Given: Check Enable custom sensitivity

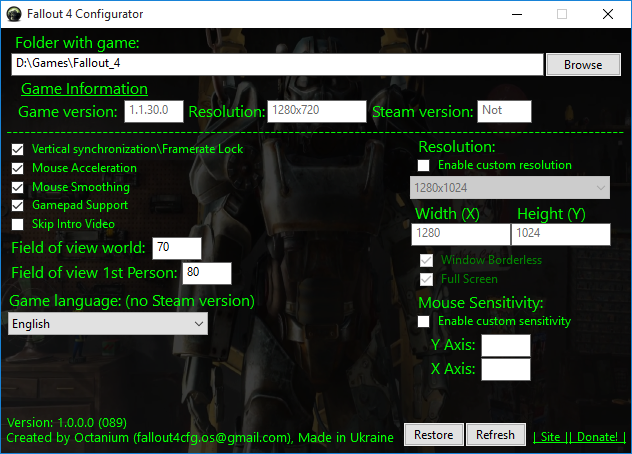Looking at the screenshot, I should point(424,321).
